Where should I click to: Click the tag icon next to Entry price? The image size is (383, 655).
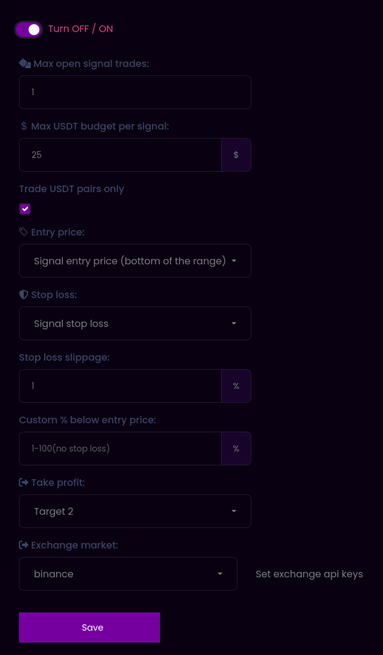[x=24, y=232]
